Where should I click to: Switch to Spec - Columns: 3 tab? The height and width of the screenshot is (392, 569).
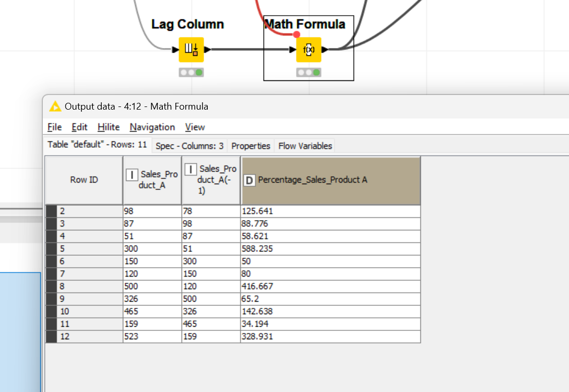pyautogui.click(x=189, y=146)
